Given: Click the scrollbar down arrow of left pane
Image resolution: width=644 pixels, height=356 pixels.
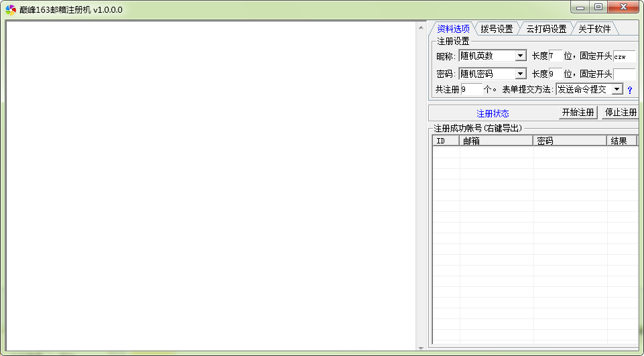Looking at the screenshot, I should click(x=421, y=348).
